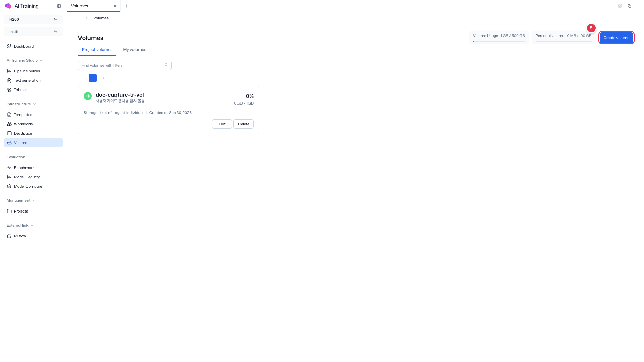
Task: Collapse the sidebar with the panel icon
Action: (59, 6)
